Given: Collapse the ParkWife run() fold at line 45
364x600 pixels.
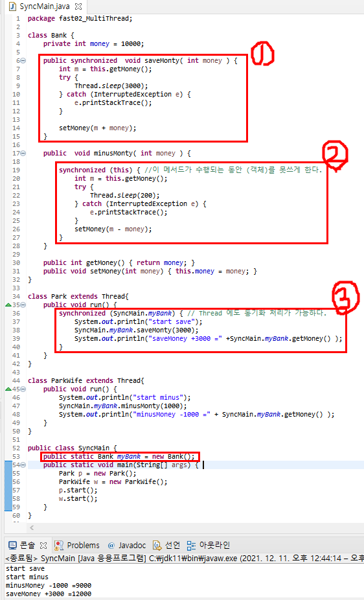Looking at the screenshot, I should [x=23, y=389].
